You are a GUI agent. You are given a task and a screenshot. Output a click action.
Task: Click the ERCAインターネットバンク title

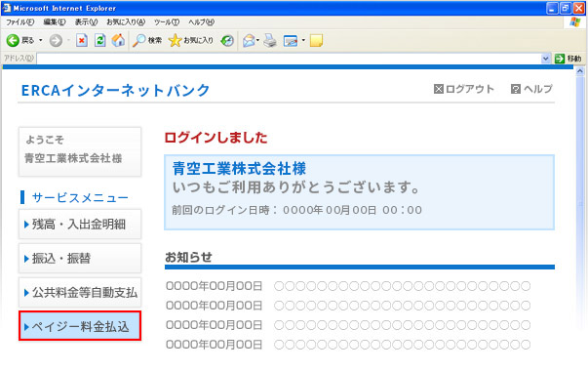pyautogui.click(x=115, y=90)
